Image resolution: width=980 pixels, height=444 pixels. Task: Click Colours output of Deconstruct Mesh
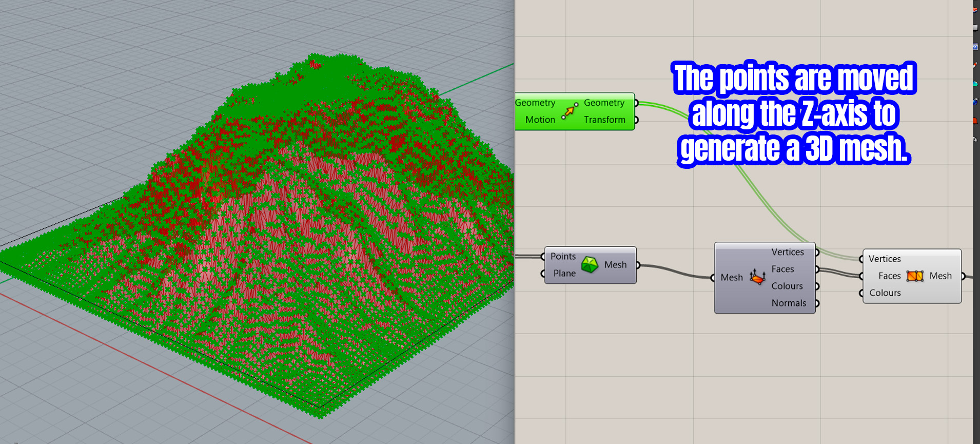[787, 286]
